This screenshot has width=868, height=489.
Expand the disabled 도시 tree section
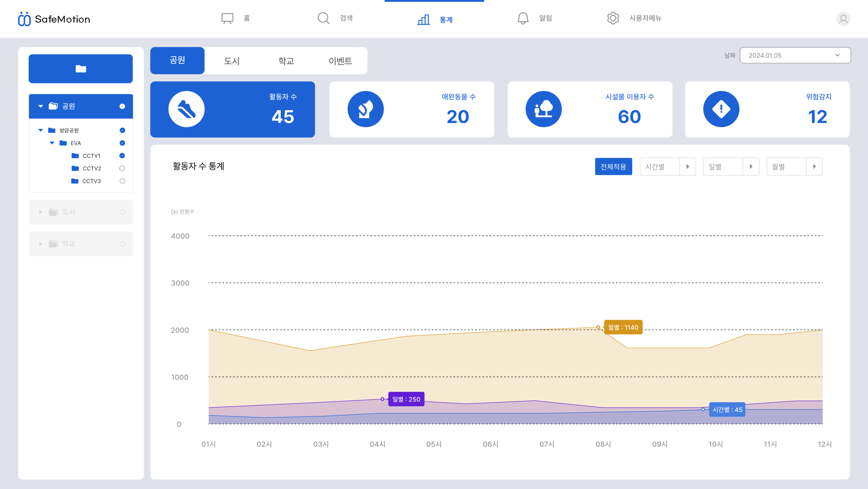pos(40,212)
